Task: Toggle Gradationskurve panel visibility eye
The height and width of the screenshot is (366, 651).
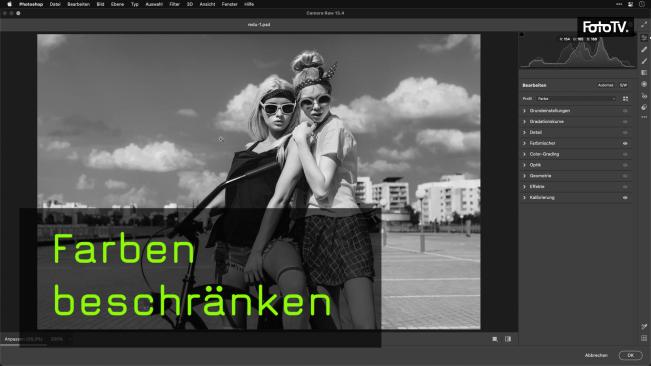Action: pyautogui.click(x=625, y=122)
